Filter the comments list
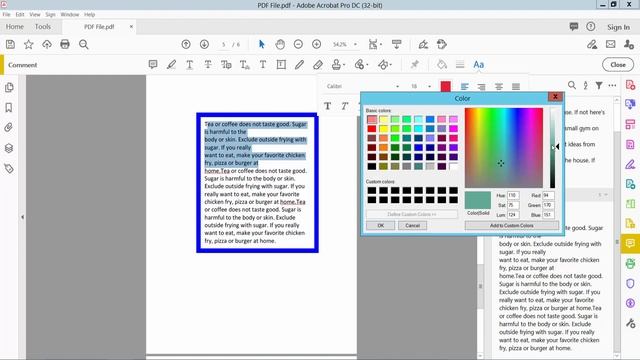The height and width of the screenshot is (360, 640). click(599, 85)
